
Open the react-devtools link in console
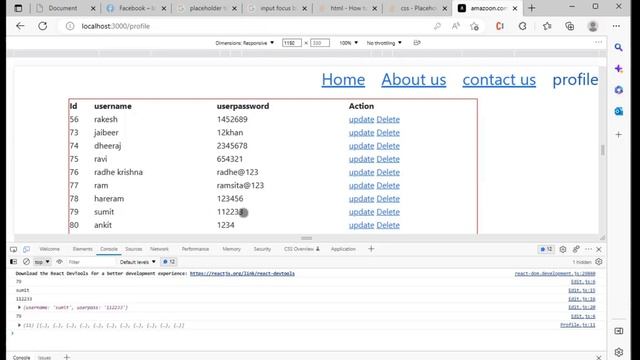[x=242, y=273]
